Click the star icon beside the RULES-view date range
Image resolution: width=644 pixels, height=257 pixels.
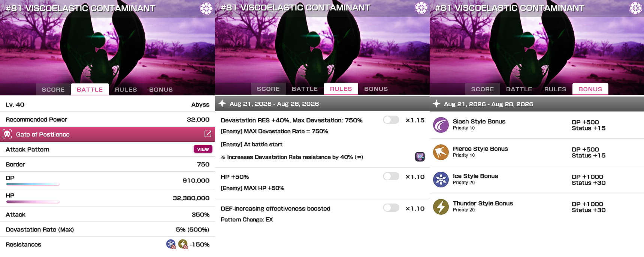click(x=222, y=103)
